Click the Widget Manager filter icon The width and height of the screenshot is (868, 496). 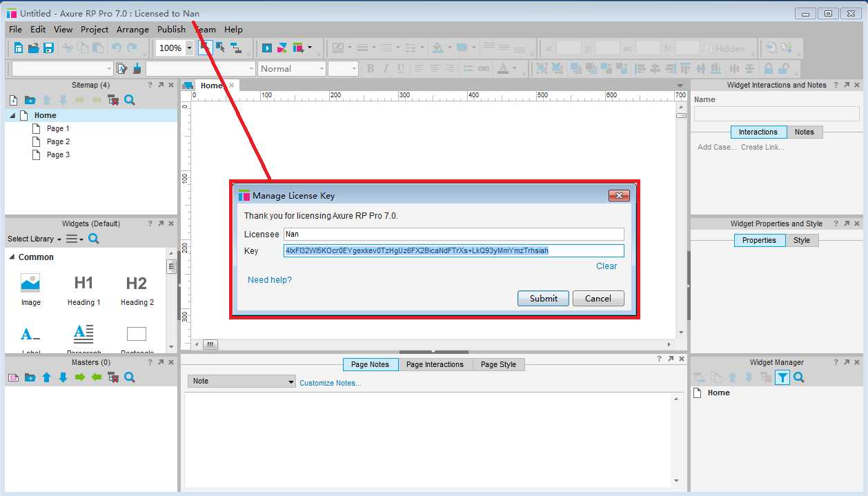[x=782, y=377]
